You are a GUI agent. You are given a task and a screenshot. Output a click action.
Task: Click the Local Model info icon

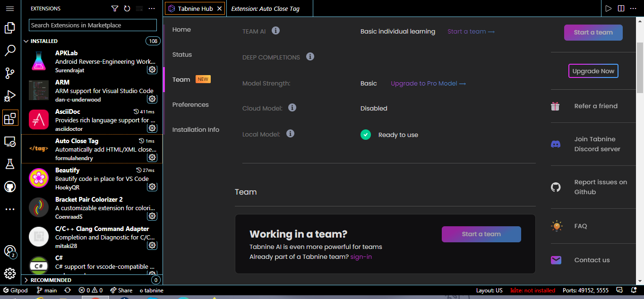291,134
